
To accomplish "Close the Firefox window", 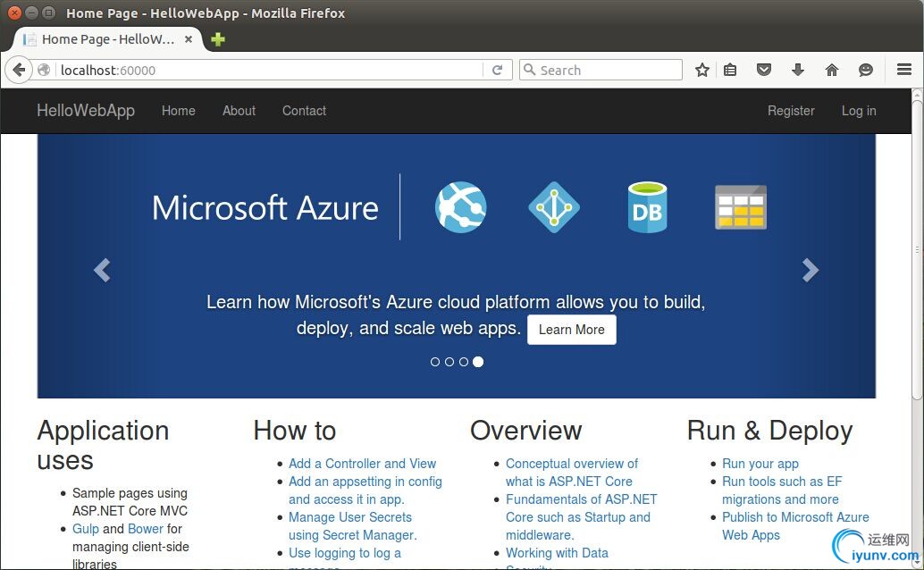I will tap(14, 13).
